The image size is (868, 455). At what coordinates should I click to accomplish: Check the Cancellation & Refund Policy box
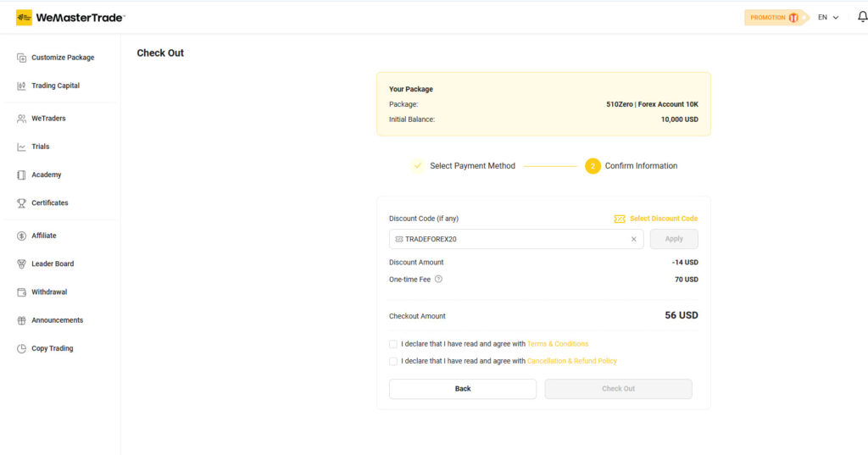tap(393, 361)
